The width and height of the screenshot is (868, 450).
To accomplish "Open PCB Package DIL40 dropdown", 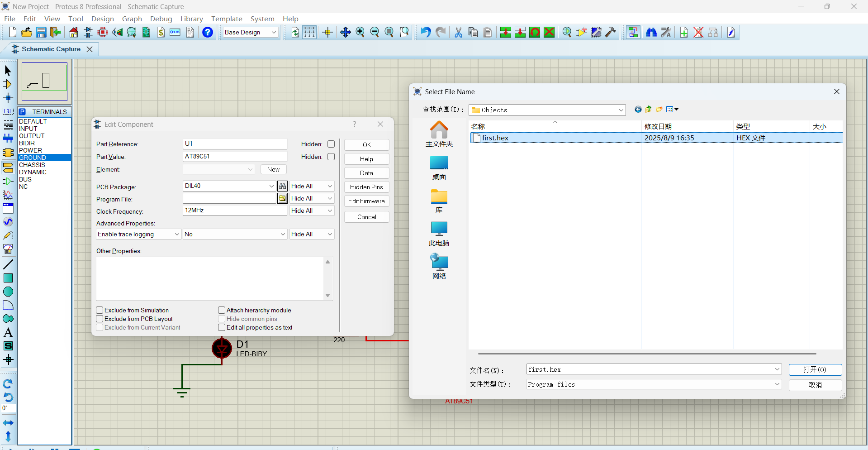I will point(271,186).
